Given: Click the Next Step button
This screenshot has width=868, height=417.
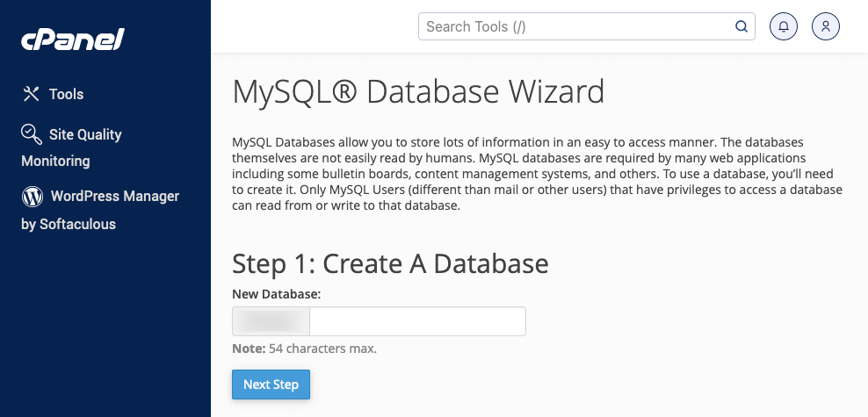Looking at the screenshot, I should [x=271, y=385].
